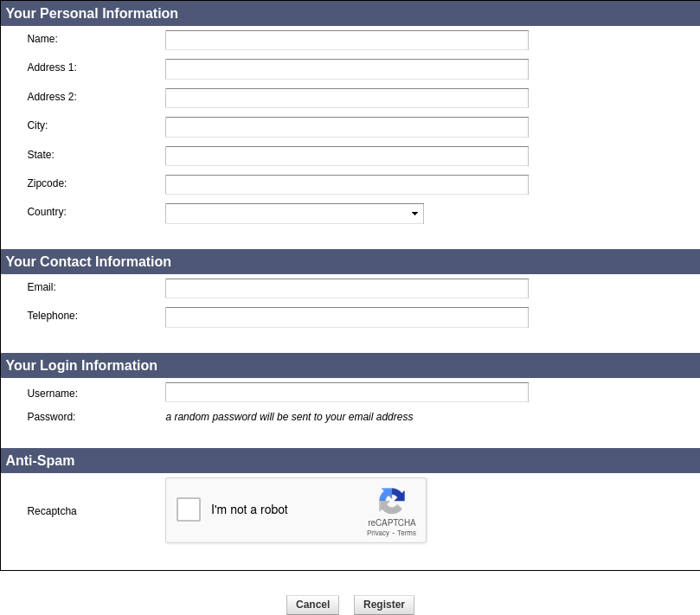The width and height of the screenshot is (700, 615).
Task: Click into the Email field
Action: point(346,289)
